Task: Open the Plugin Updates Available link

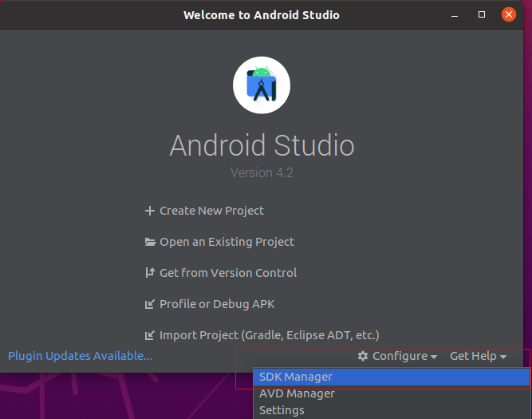Action: coord(81,356)
